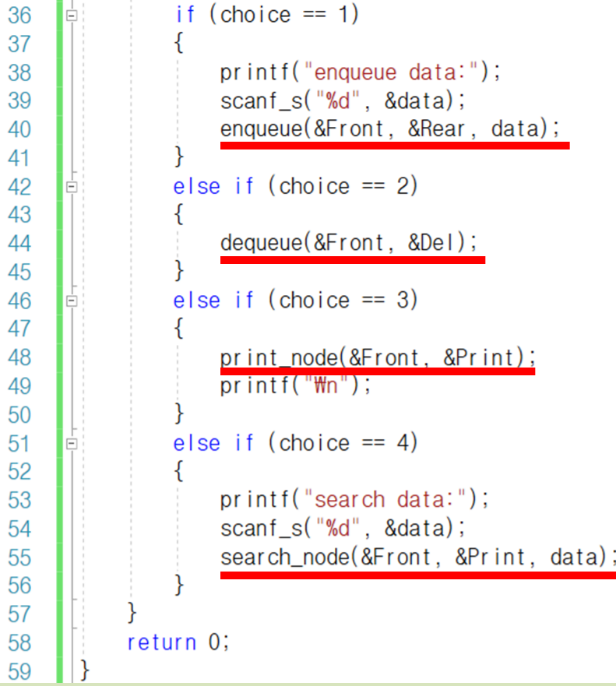This screenshot has width=616, height=686.
Task: Click the condition choice == 4
Action: pyautogui.click(x=343, y=443)
